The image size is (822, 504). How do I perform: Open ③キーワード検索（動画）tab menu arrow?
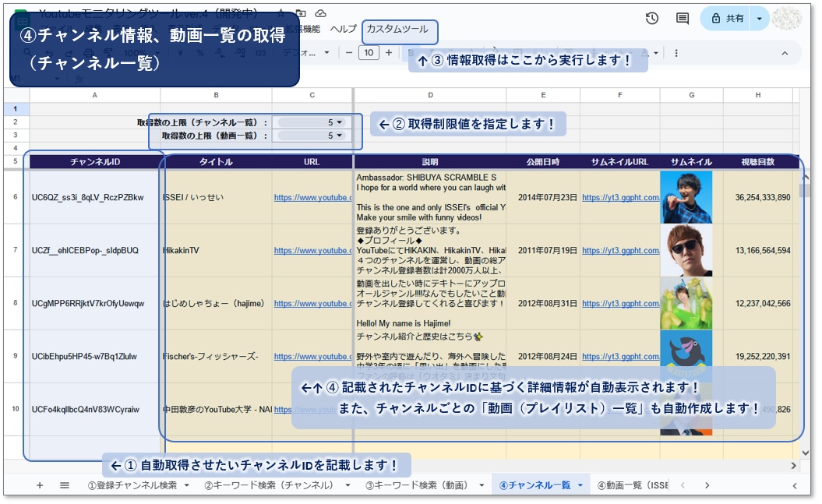coord(482,485)
